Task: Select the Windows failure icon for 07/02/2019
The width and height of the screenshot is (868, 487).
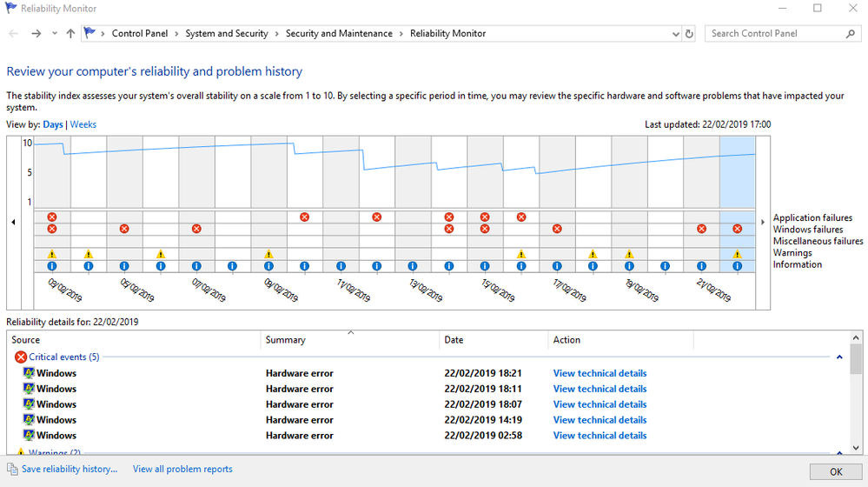Action: (x=196, y=229)
